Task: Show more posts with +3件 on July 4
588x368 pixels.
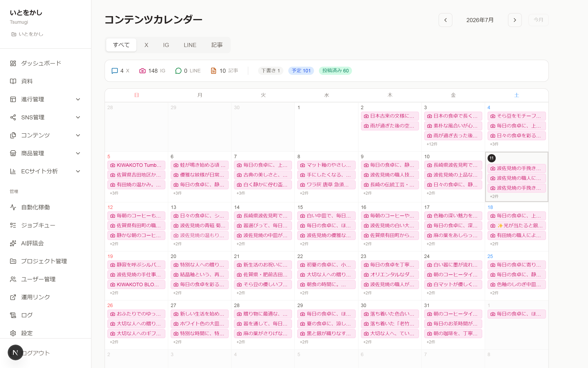Action: [x=494, y=144]
